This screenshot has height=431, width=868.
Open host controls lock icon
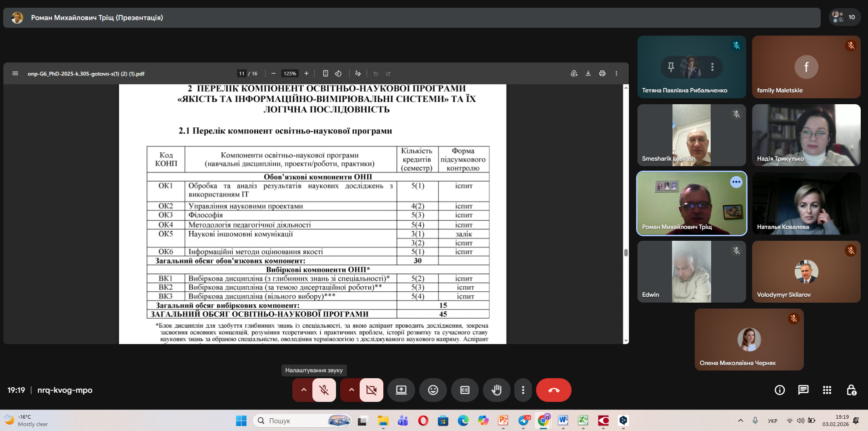tap(851, 390)
